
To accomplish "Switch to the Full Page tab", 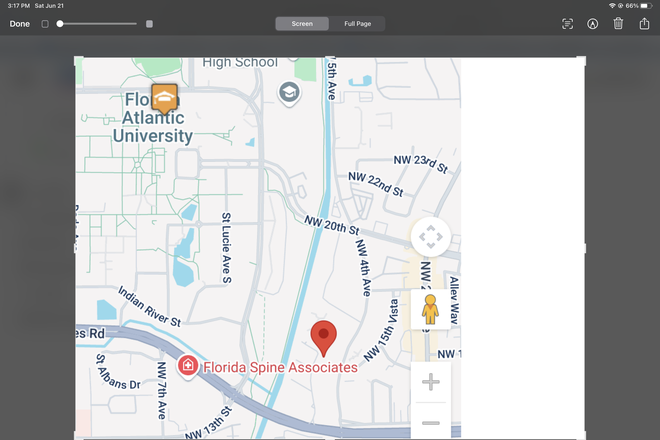I will point(357,24).
